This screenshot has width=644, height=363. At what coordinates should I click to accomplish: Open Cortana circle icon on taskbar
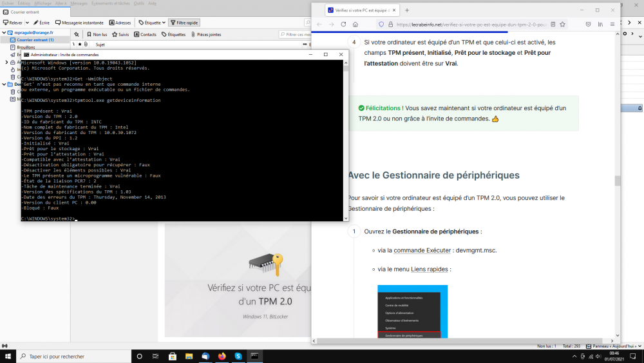(x=139, y=356)
